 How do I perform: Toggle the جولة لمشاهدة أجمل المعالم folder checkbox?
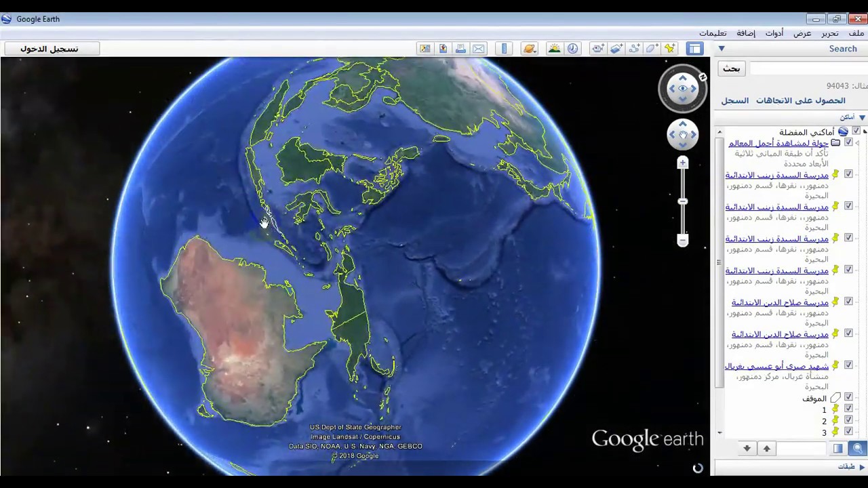(x=848, y=142)
